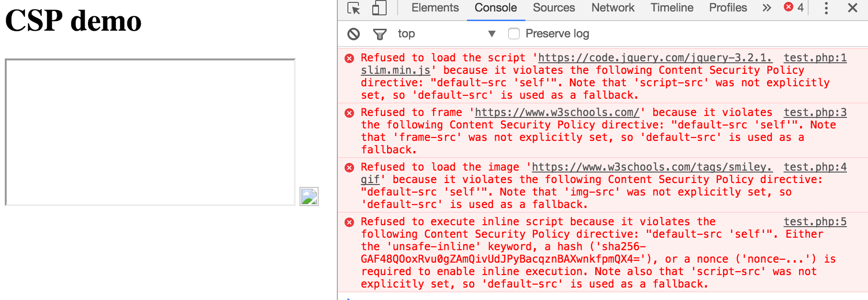Image resolution: width=868 pixels, height=300 pixels.
Task: Follow the w3schools.com frame URL link
Action: (557, 113)
